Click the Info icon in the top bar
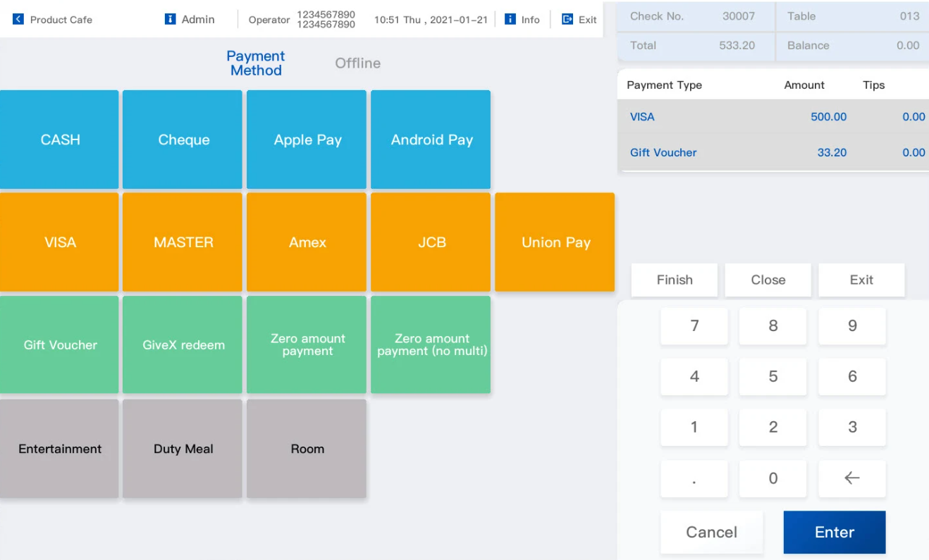This screenshot has width=929, height=560. click(510, 19)
